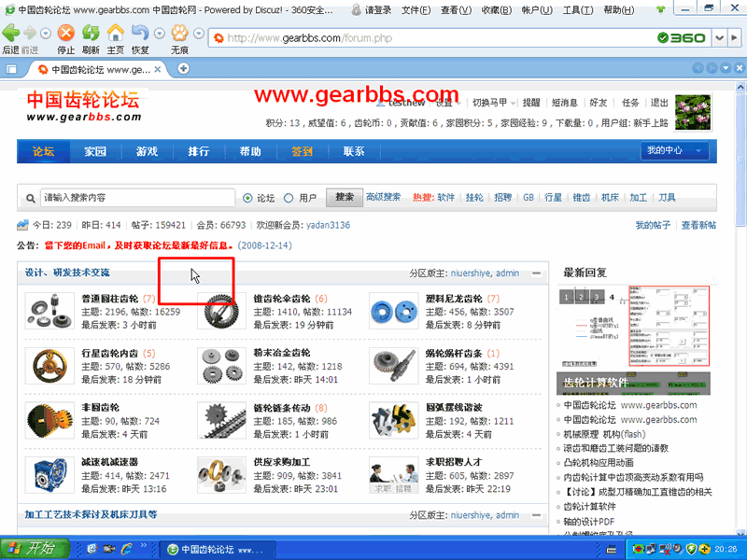Image resolution: width=747 pixels, height=560 pixels.
Task: Open 链轮链条传动 forum image
Action: coord(221,421)
